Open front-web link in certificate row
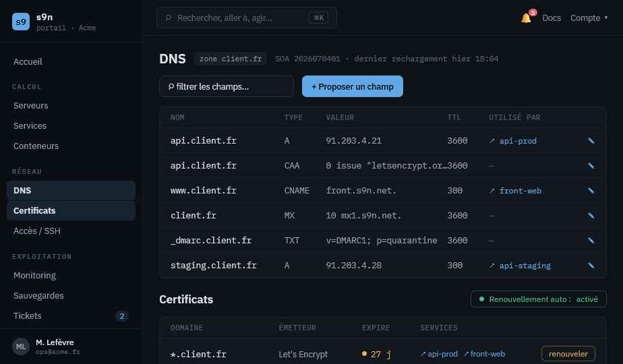 pos(484,354)
